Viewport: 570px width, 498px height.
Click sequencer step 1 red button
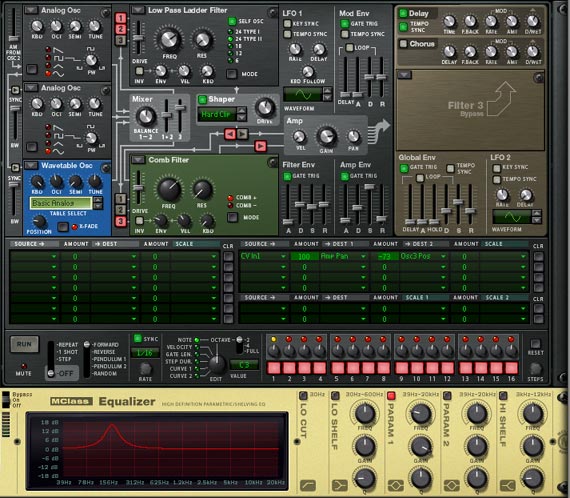(274, 368)
